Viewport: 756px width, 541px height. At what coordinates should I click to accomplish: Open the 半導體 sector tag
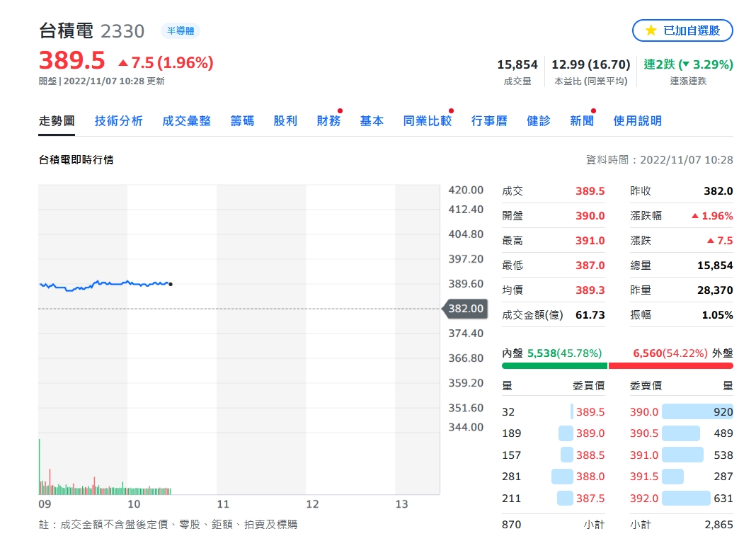tap(181, 31)
